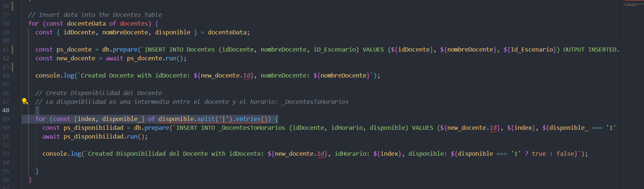Click the 'OUTPUT INSERTED.' text on line 41

(591, 49)
